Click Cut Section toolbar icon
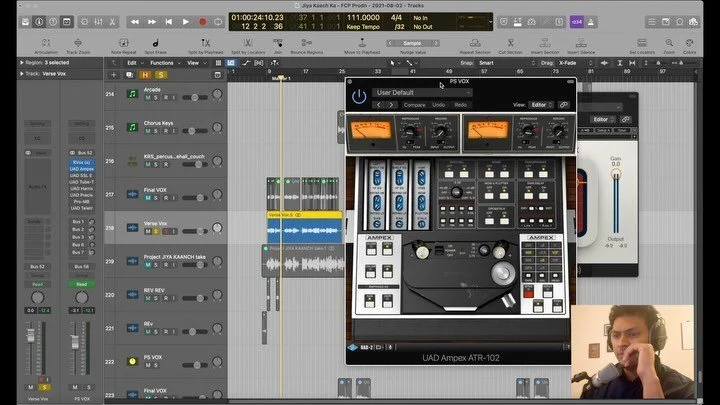Screen dimensions: 720x405 tap(510, 43)
